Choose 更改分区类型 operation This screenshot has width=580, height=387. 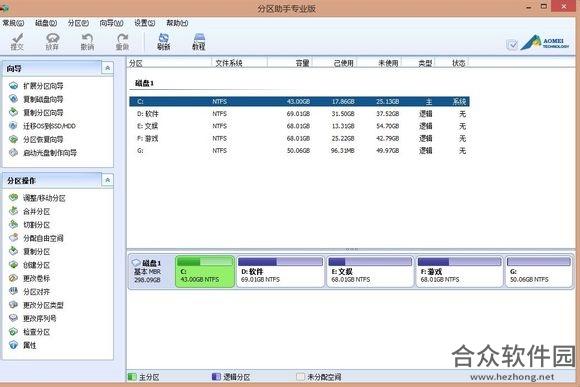(x=37, y=305)
